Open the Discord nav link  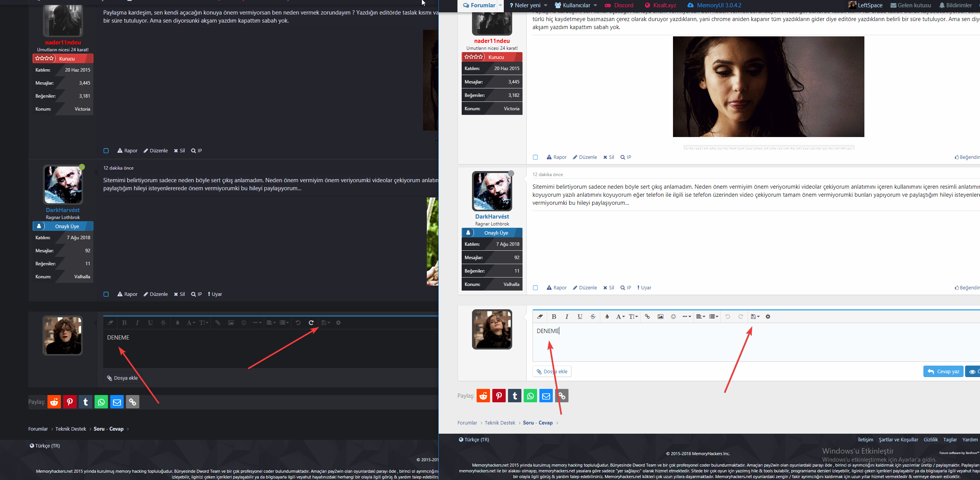(619, 5)
